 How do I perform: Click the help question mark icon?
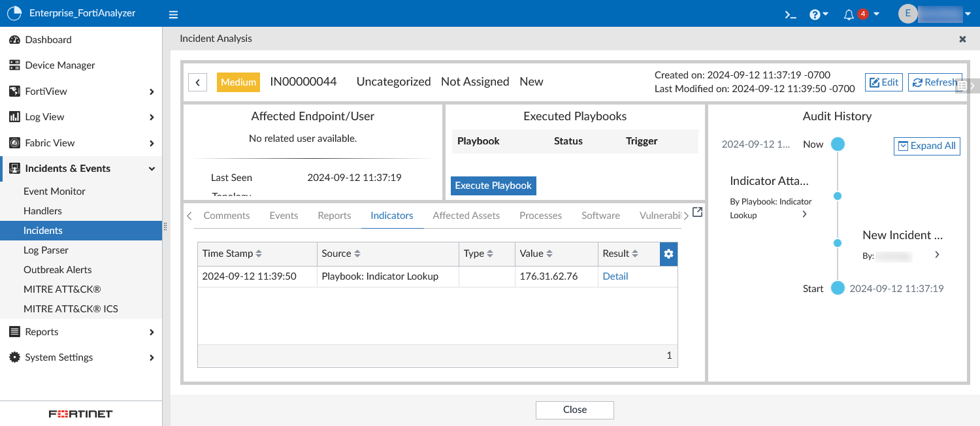click(815, 13)
